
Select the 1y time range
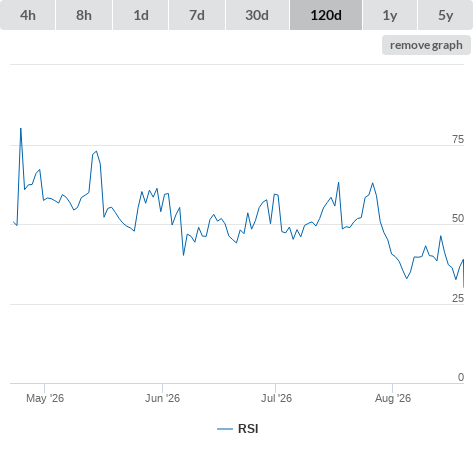[390, 15]
